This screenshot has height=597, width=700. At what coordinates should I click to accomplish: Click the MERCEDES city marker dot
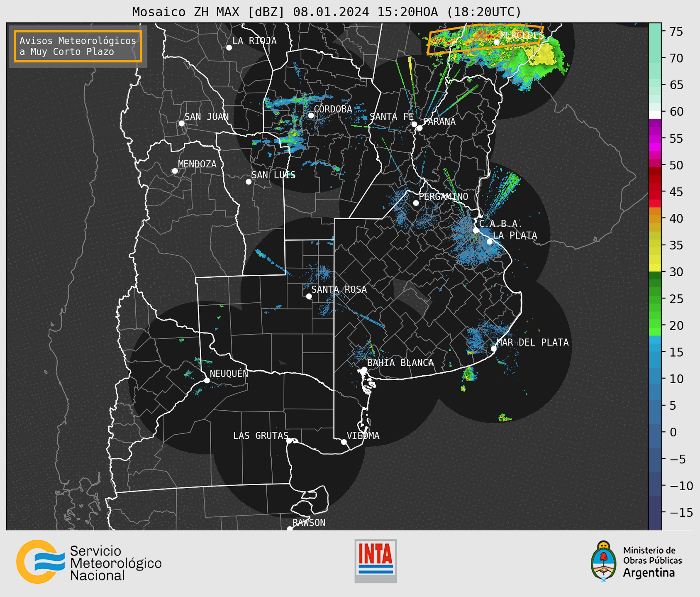click(x=497, y=42)
